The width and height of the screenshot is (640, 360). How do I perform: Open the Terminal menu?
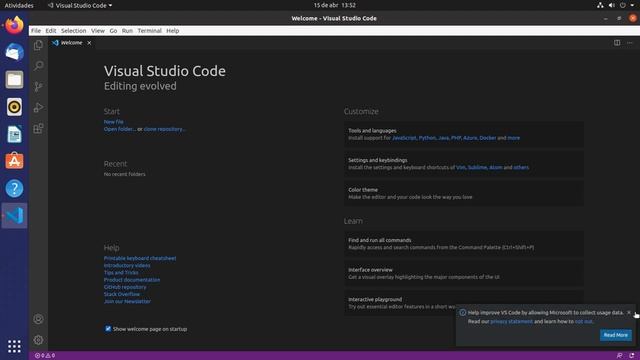[149, 31]
